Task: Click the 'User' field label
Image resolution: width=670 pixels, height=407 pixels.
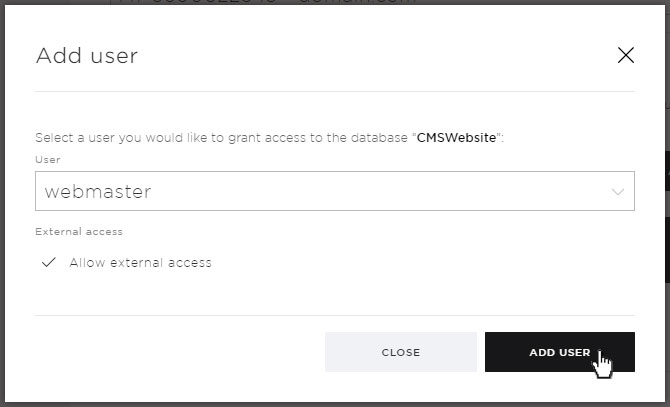Action: [x=48, y=160]
